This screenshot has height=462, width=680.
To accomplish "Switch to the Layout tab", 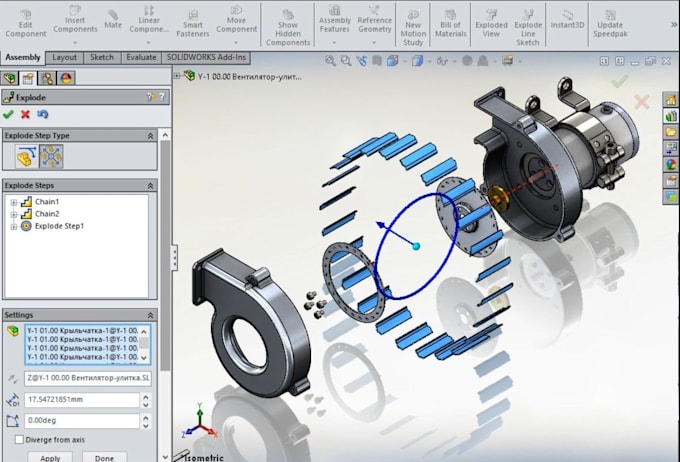I will (64, 57).
